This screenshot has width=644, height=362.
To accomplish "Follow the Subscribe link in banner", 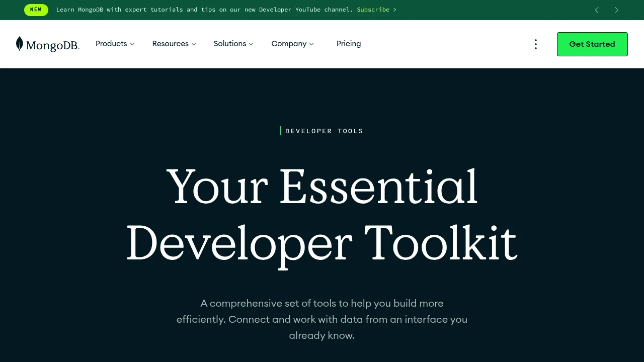I will tap(377, 10).
